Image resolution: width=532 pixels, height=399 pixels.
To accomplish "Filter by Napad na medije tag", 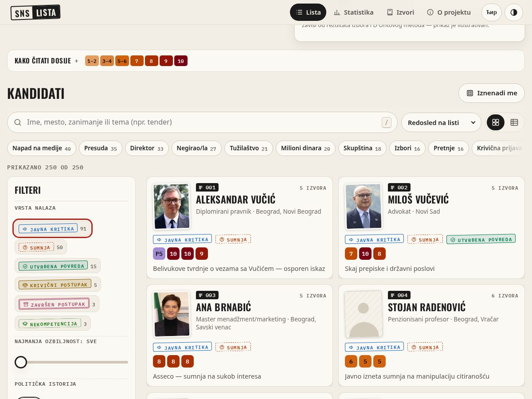I will pos(42,149).
